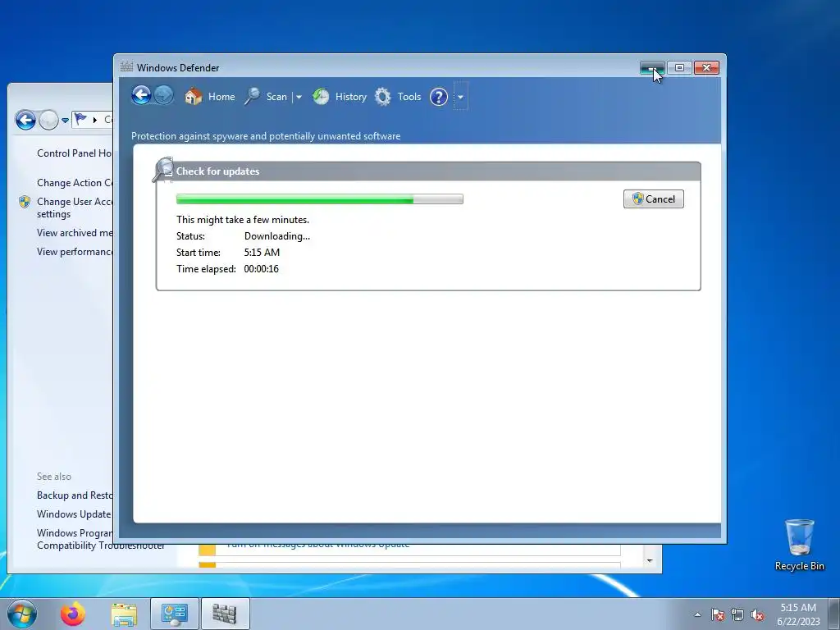Open Control Panel Home link
Image resolution: width=840 pixels, height=630 pixels.
75,153
